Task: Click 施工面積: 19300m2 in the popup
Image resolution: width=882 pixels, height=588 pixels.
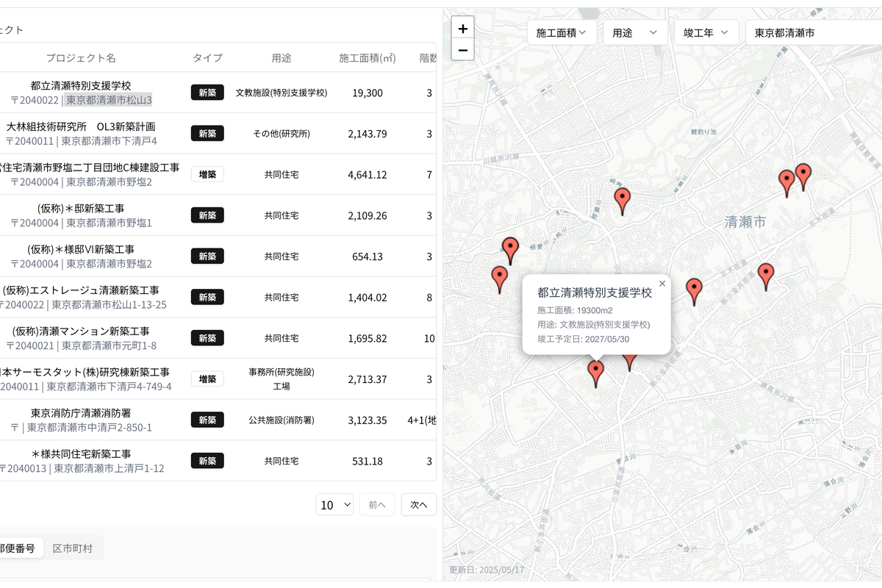Action: click(x=575, y=310)
